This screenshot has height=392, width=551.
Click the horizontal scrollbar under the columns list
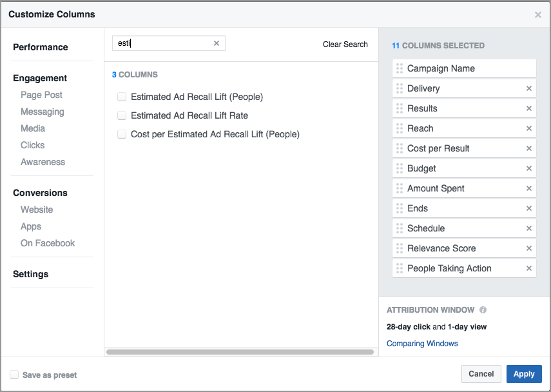(240, 352)
